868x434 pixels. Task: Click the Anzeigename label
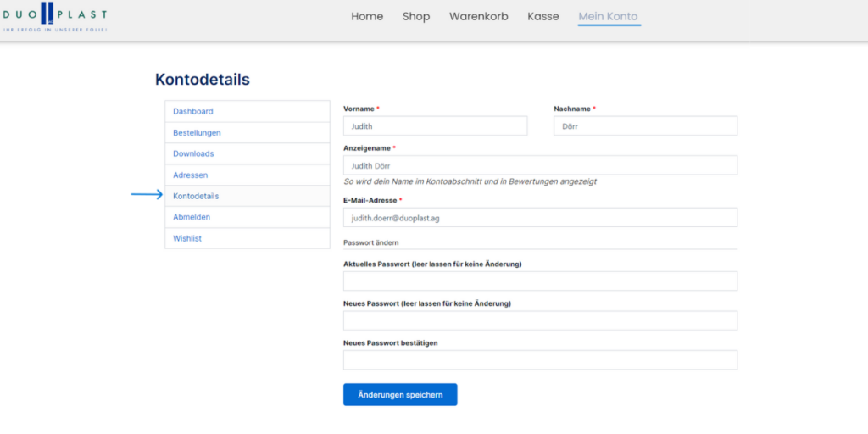368,148
